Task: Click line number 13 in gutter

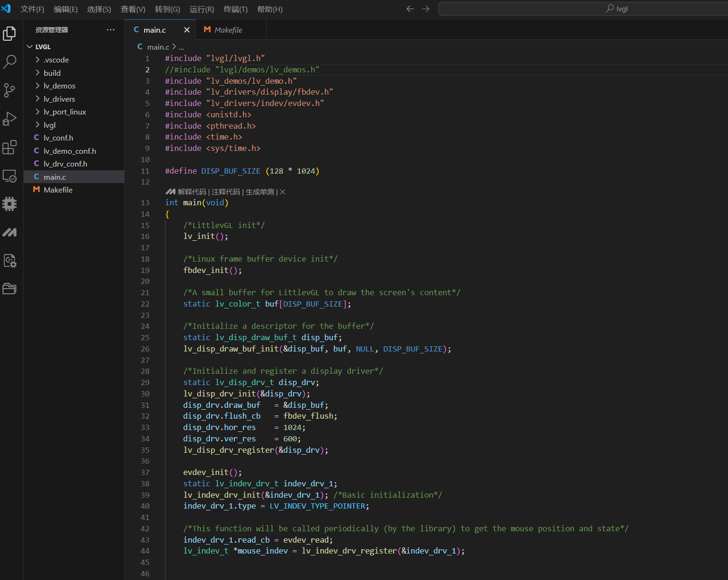Action: click(145, 202)
